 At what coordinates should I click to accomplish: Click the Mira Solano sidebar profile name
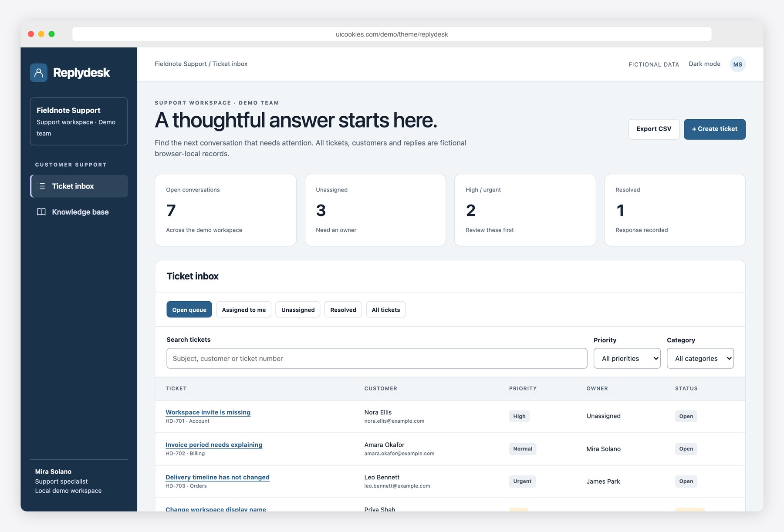[x=53, y=471]
